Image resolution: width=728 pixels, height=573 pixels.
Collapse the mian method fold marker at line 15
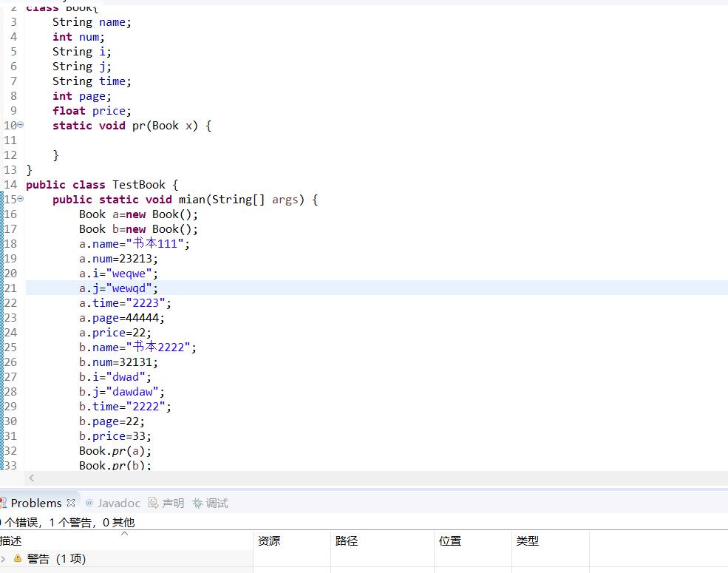pyautogui.click(x=21, y=198)
